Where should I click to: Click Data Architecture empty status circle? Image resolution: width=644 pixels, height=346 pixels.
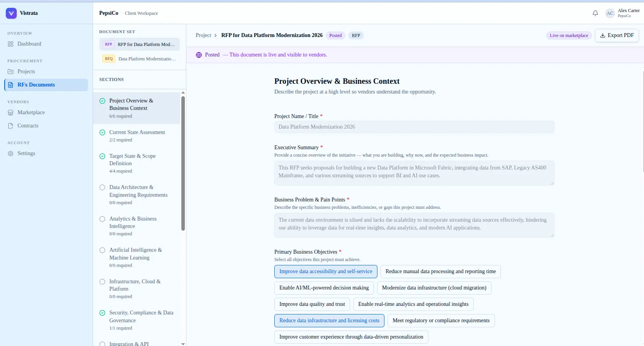click(102, 187)
